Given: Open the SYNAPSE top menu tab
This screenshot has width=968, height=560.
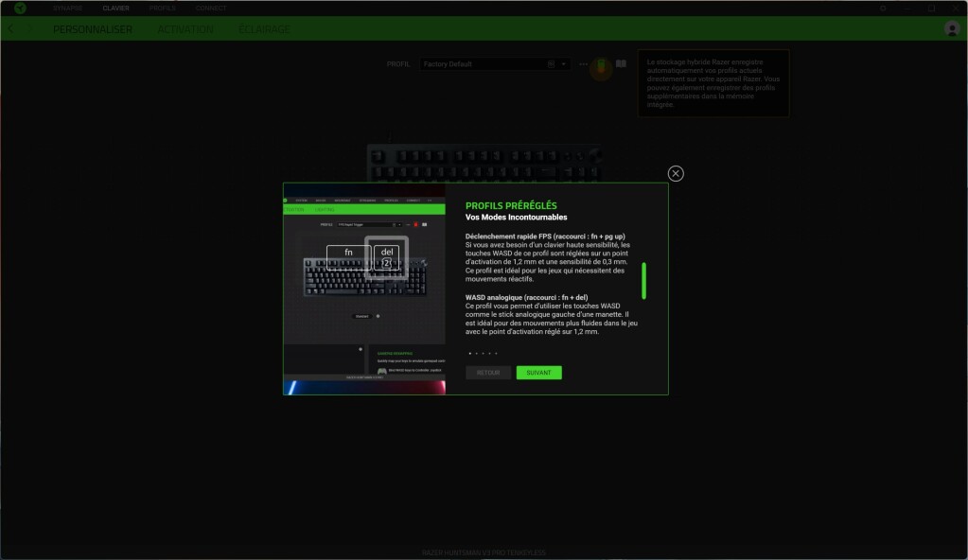Looking at the screenshot, I should (x=67, y=8).
